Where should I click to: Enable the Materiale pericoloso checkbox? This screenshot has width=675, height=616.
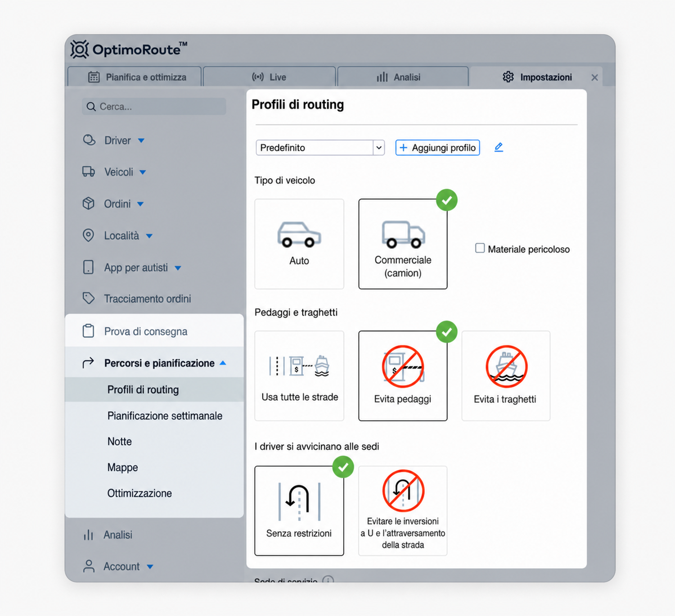(x=480, y=248)
